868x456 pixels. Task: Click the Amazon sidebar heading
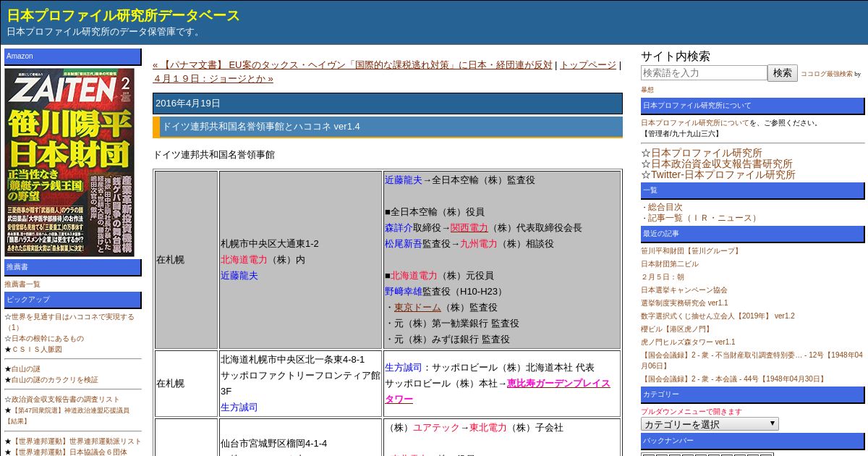(x=73, y=56)
